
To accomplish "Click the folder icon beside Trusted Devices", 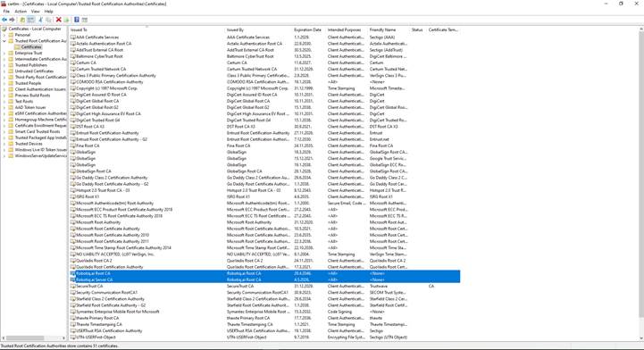I will pyautogui.click(x=11, y=144).
